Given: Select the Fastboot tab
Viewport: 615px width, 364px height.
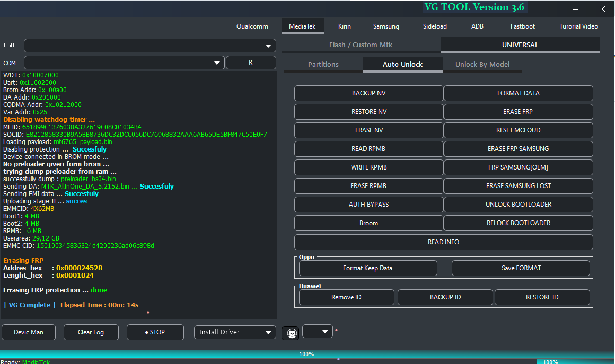Looking at the screenshot, I should 522,26.
